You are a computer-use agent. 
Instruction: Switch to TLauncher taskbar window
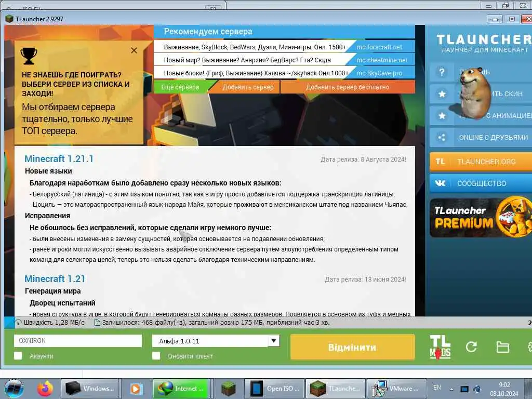335,389
